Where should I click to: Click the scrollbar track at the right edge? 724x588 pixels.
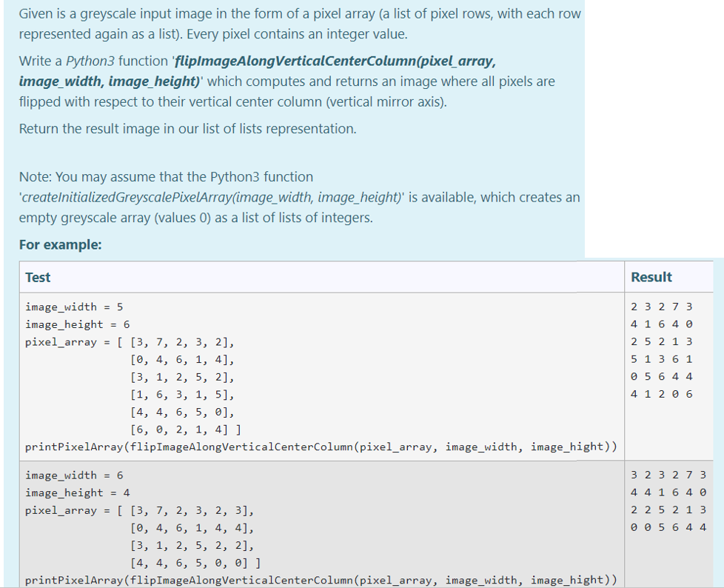tap(720, 296)
